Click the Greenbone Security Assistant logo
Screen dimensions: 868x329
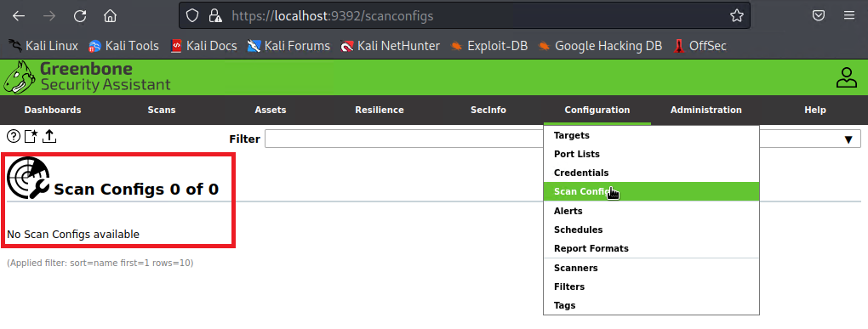87,77
